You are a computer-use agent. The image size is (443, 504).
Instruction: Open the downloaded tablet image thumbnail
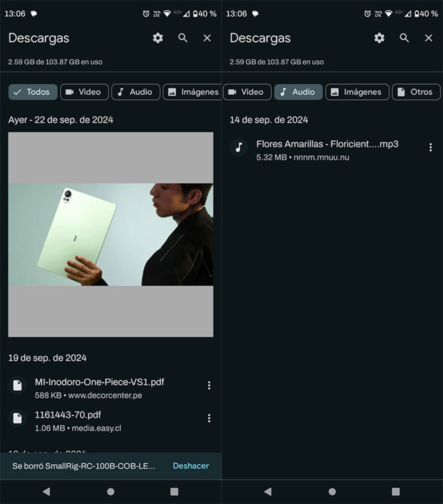pyautogui.click(x=111, y=235)
